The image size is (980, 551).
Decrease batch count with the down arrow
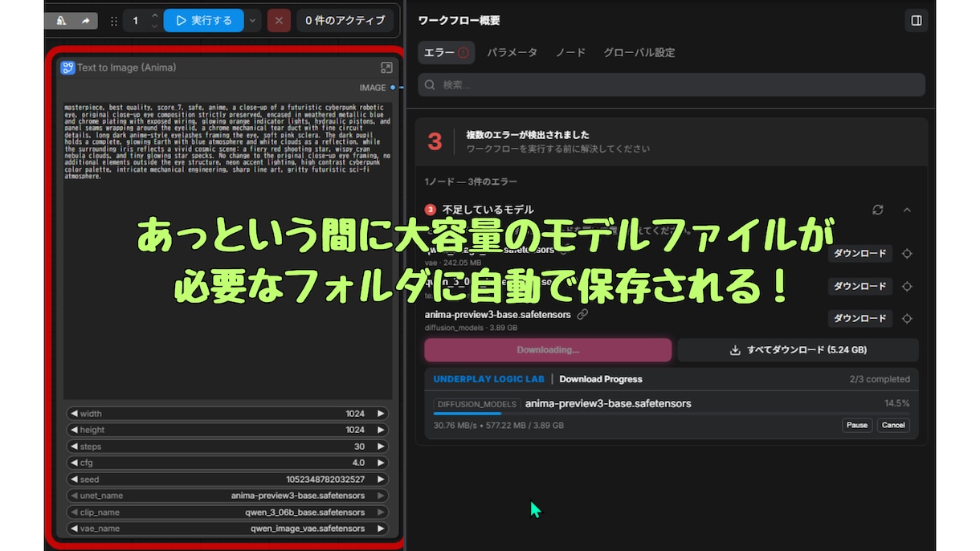point(155,27)
